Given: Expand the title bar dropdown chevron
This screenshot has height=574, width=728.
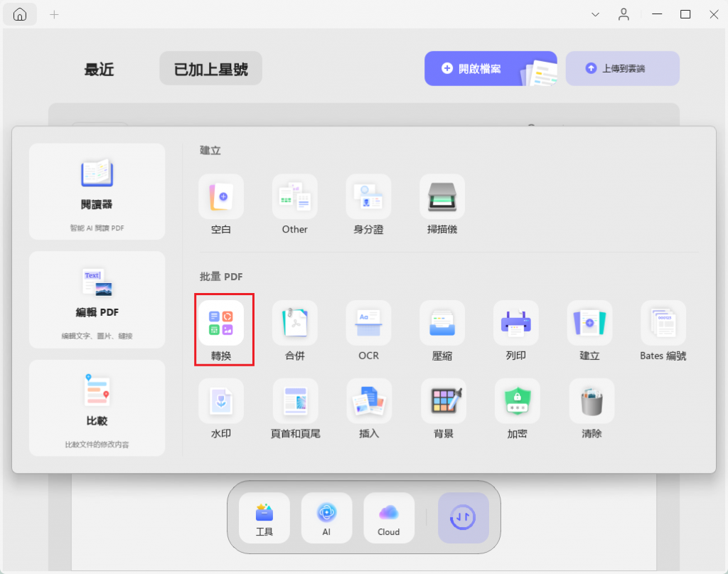Looking at the screenshot, I should tap(595, 15).
